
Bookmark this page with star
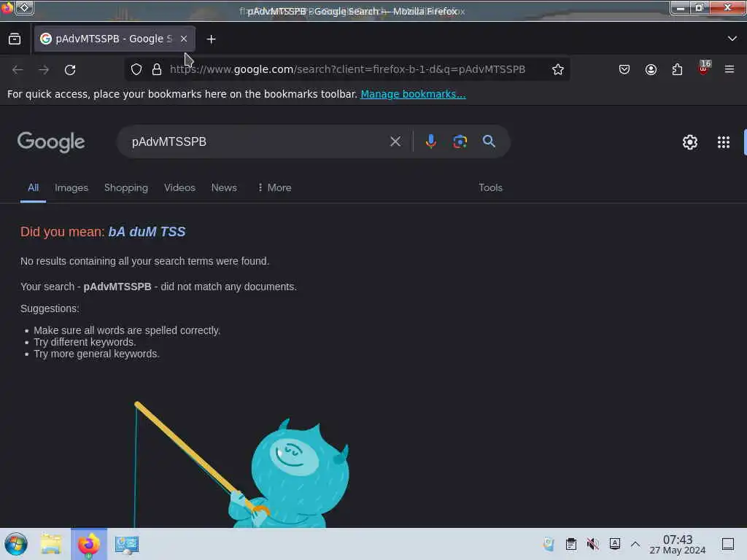coord(558,69)
